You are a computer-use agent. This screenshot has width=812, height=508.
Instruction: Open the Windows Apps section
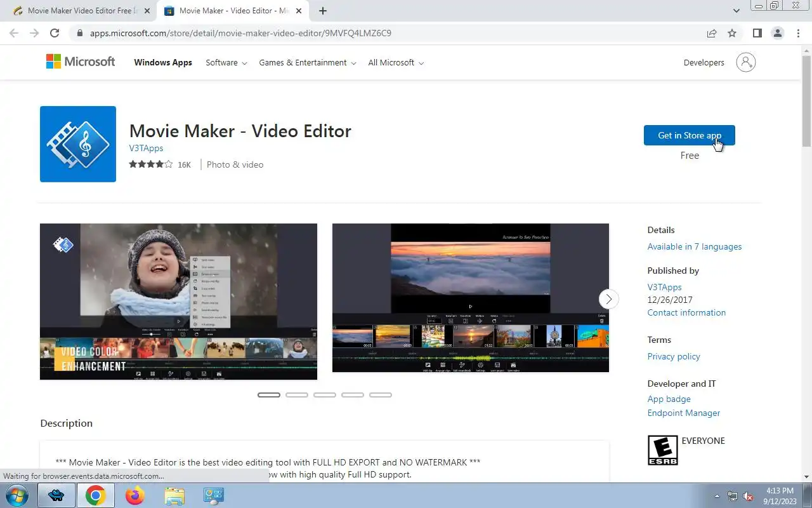click(163, 62)
